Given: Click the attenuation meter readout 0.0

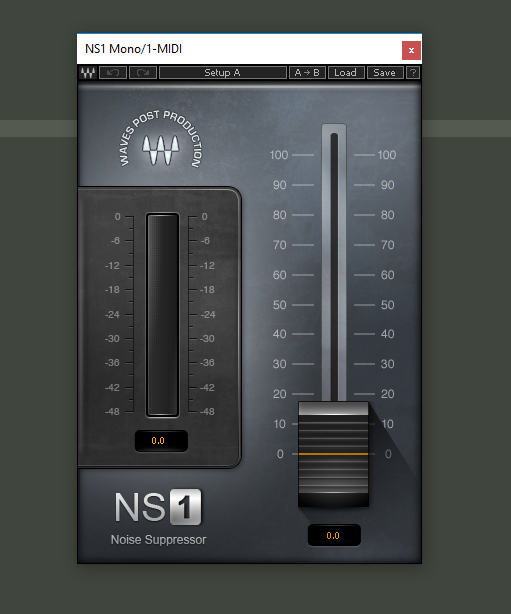Looking at the screenshot, I should coord(161,441).
